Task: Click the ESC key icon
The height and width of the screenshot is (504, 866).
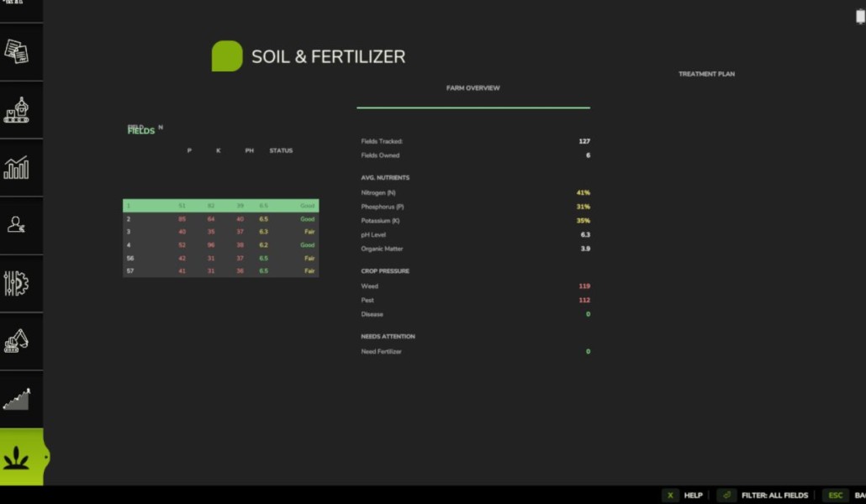Action: pos(835,495)
